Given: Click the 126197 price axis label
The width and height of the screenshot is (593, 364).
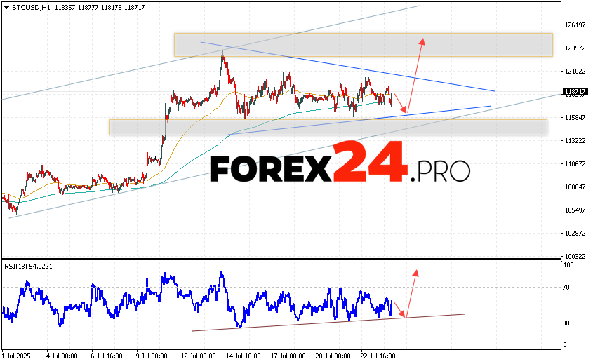Looking at the screenshot, I should click(x=575, y=25).
